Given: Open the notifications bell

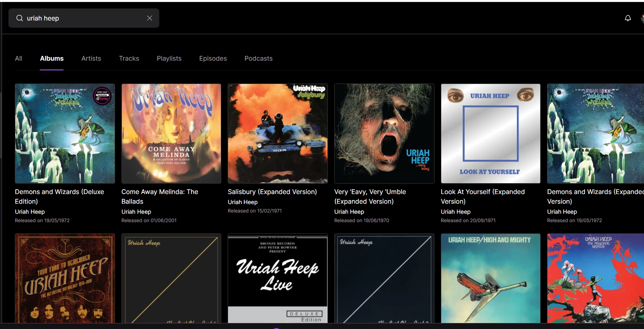Looking at the screenshot, I should 628,18.
